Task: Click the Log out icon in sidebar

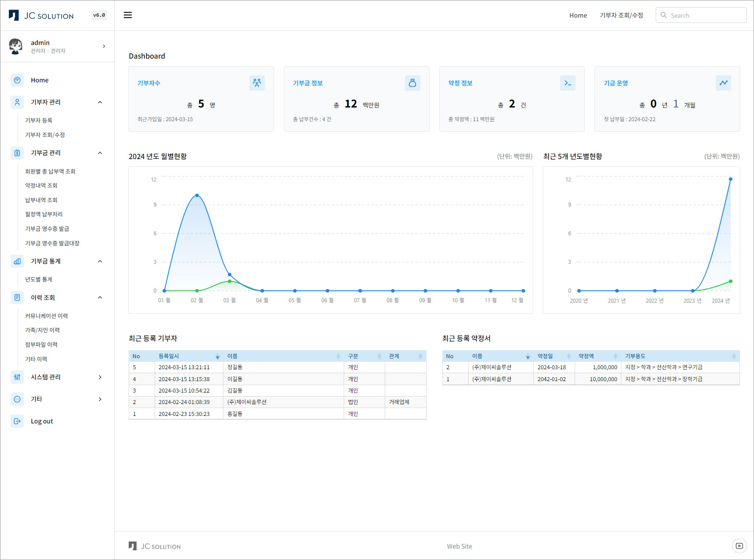Action: [17, 421]
